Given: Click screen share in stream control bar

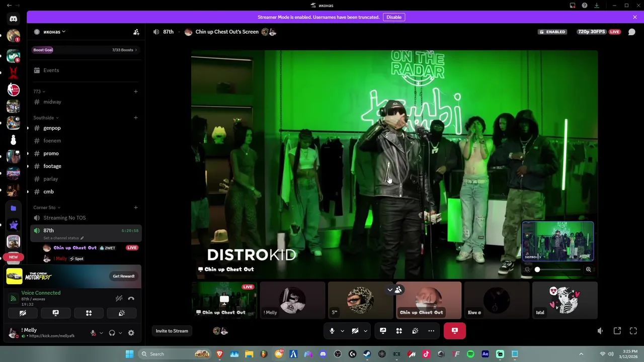Looking at the screenshot, I should coord(383,331).
